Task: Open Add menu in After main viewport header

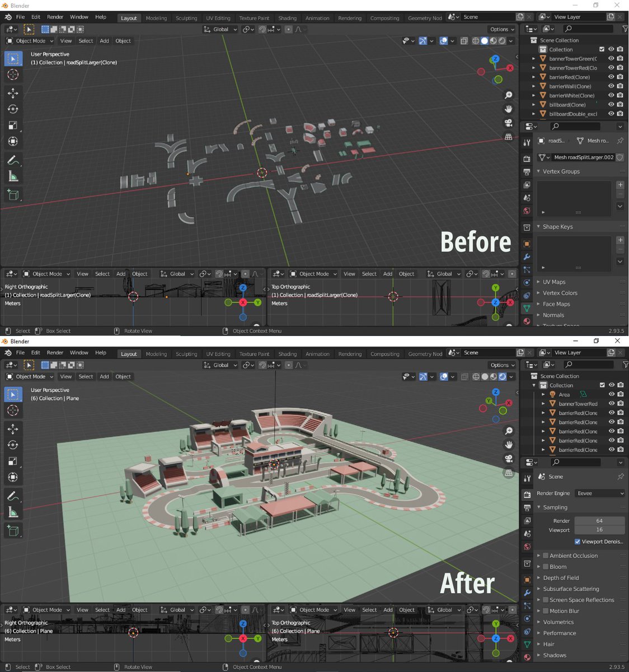Action: pos(104,376)
